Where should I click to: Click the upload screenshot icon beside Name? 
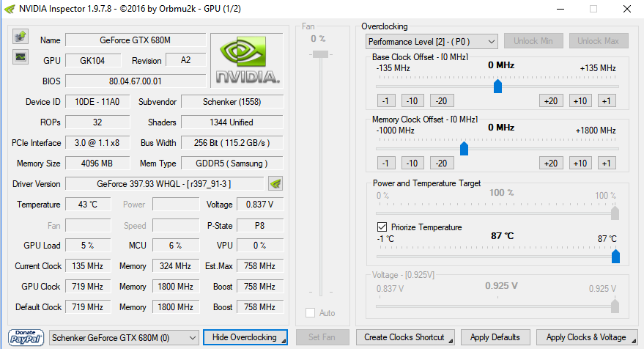[21, 37]
